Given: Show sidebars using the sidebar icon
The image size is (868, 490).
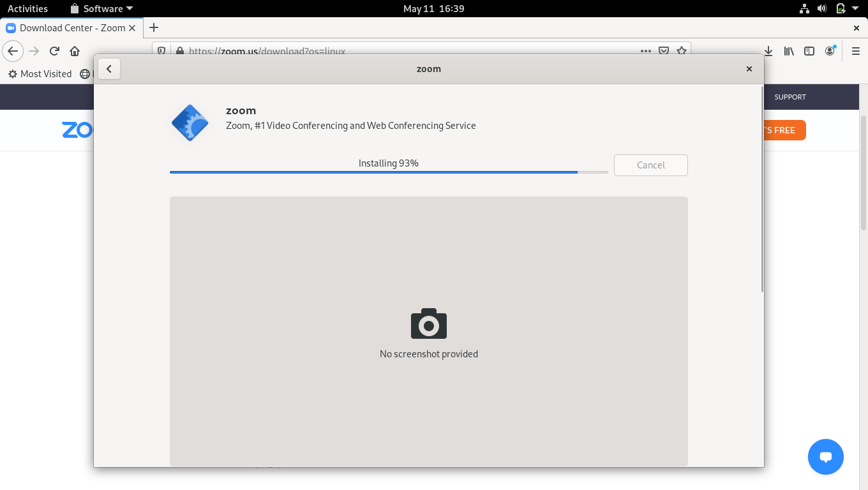Looking at the screenshot, I should coord(809,50).
